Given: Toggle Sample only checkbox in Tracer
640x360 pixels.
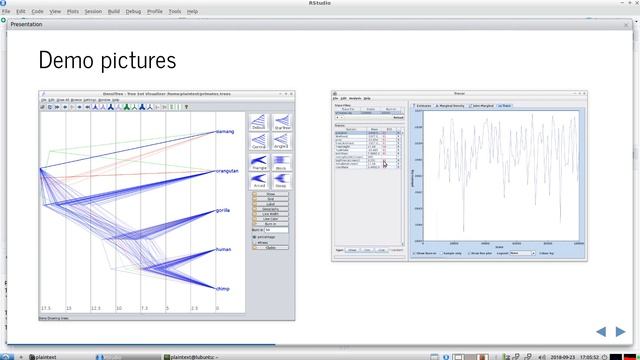Looking at the screenshot, I should (x=451, y=253).
